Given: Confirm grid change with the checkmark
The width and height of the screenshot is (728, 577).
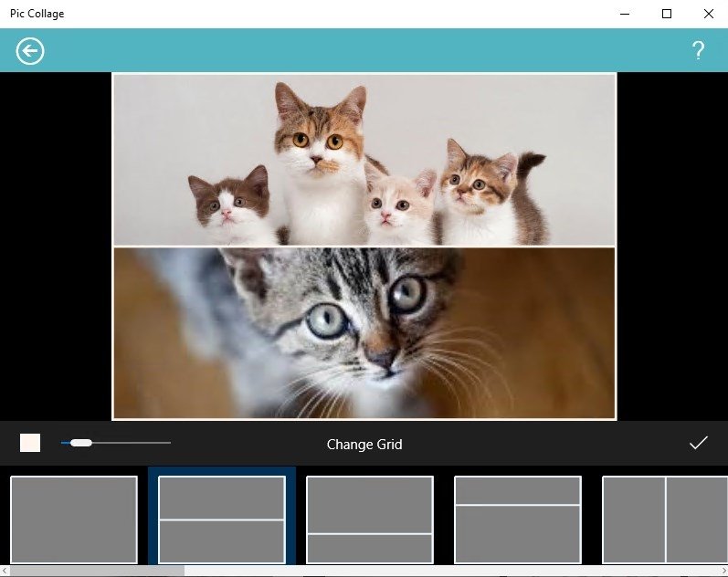Looking at the screenshot, I should pyautogui.click(x=698, y=443).
